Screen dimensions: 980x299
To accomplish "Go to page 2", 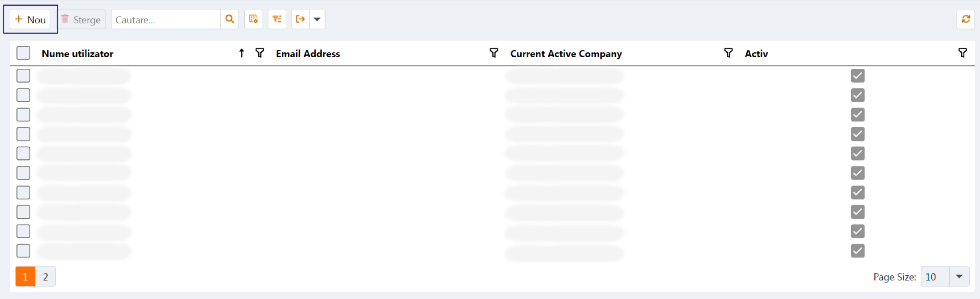I will 45,277.
